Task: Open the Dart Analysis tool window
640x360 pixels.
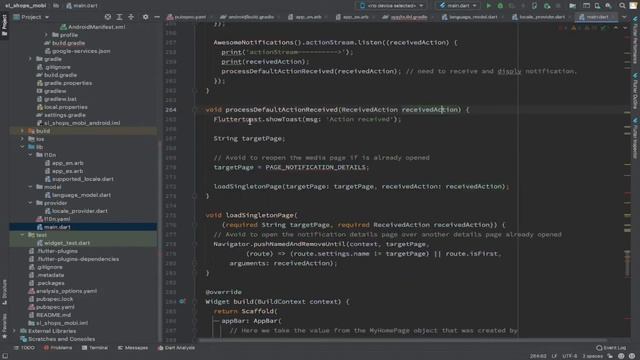Action: pyautogui.click(x=176, y=348)
